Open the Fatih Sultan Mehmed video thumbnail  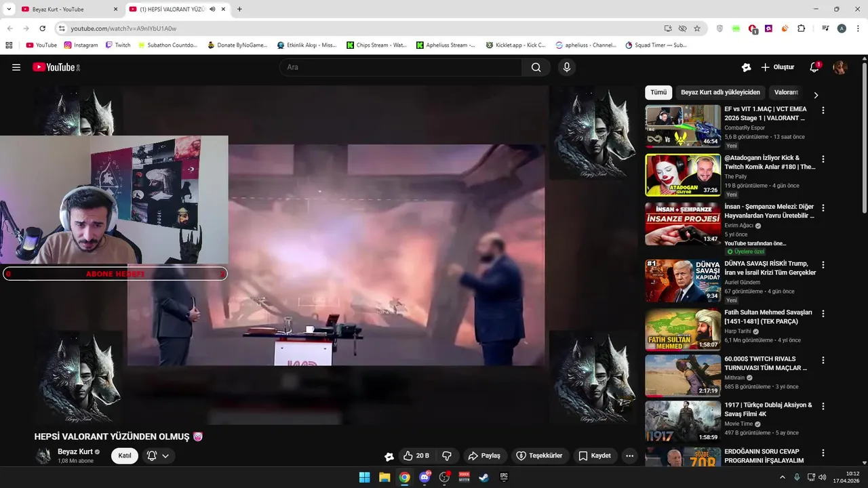coord(682,329)
